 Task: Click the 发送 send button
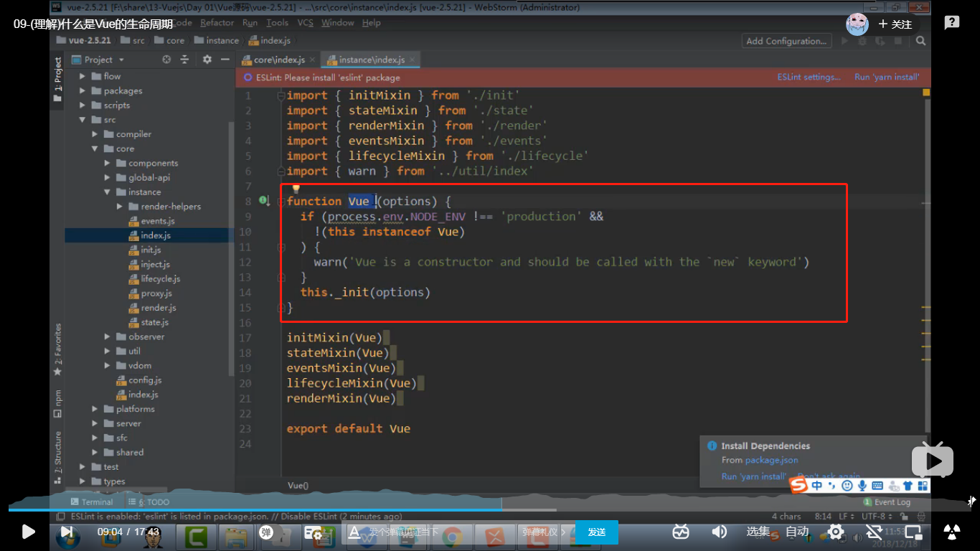(597, 532)
